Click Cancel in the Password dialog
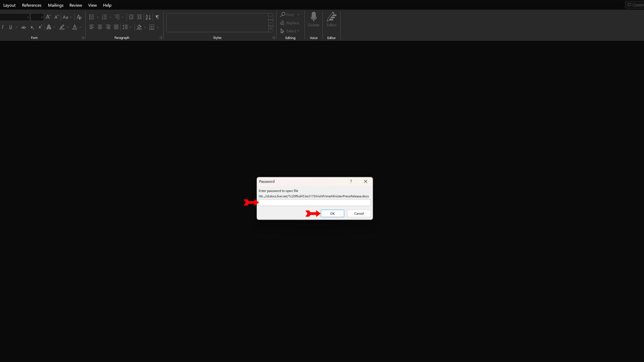The height and width of the screenshot is (362, 644). (359, 214)
